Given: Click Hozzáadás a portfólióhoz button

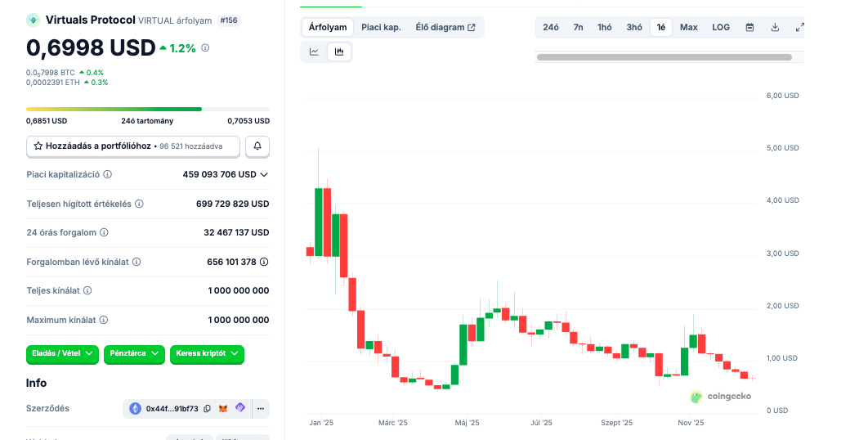Looking at the screenshot, I should pyautogui.click(x=133, y=146).
